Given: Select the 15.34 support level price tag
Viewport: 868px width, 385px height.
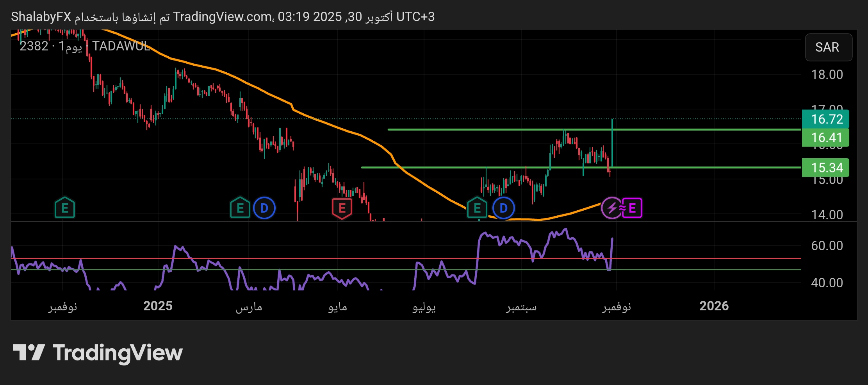Looking at the screenshot, I should 826,168.
